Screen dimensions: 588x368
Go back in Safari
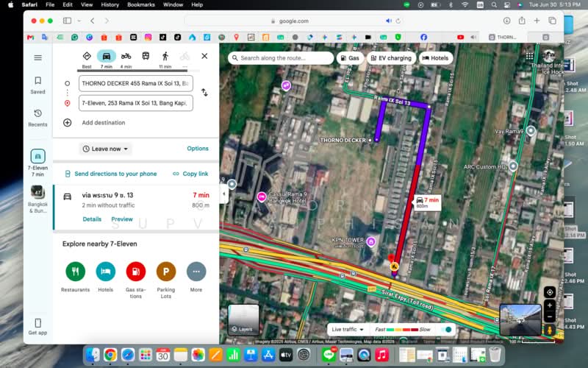[93, 21]
